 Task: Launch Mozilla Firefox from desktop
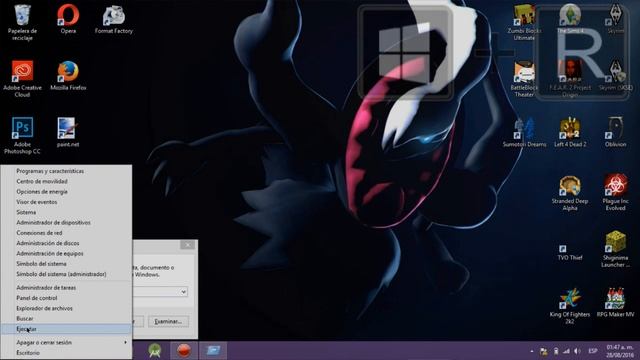(68, 76)
